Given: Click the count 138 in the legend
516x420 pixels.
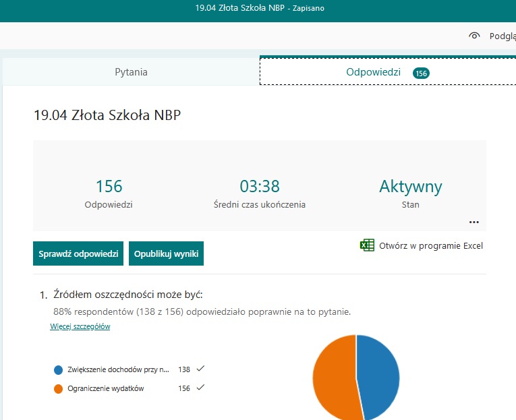Looking at the screenshot, I should [184, 369].
